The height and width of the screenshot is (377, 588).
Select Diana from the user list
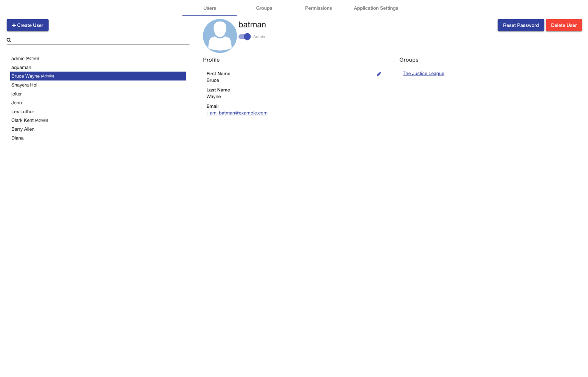(17, 138)
